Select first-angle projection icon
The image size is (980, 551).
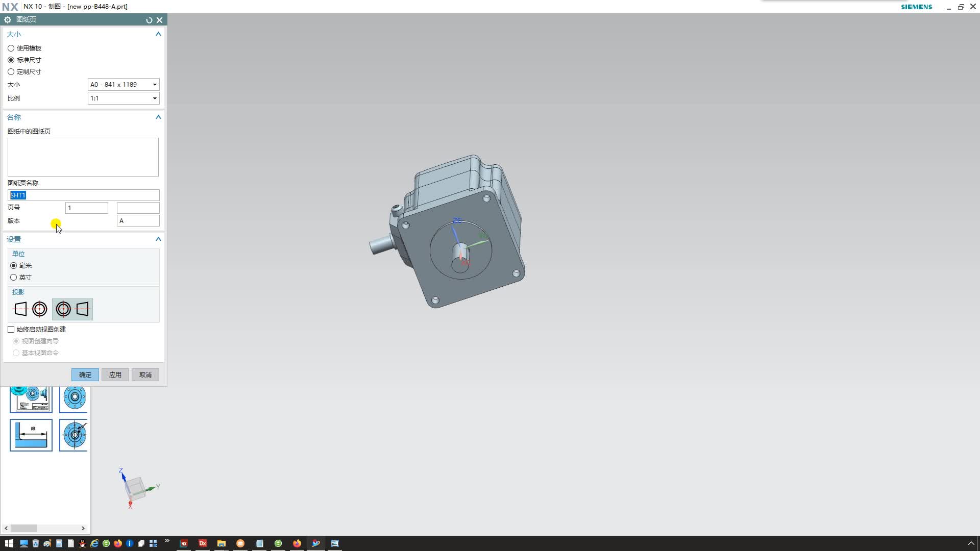(x=31, y=309)
